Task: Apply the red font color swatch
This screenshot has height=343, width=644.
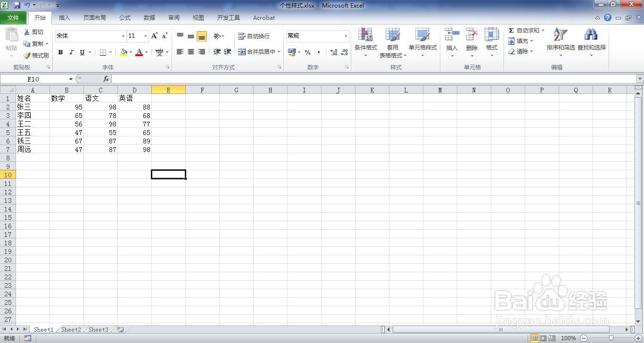Action: point(139,52)
